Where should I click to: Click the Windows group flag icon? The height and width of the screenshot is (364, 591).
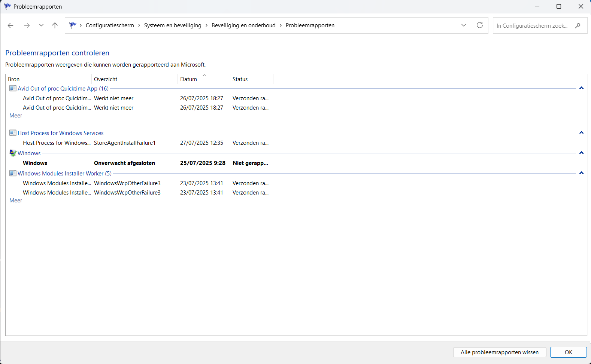point(13,153)
